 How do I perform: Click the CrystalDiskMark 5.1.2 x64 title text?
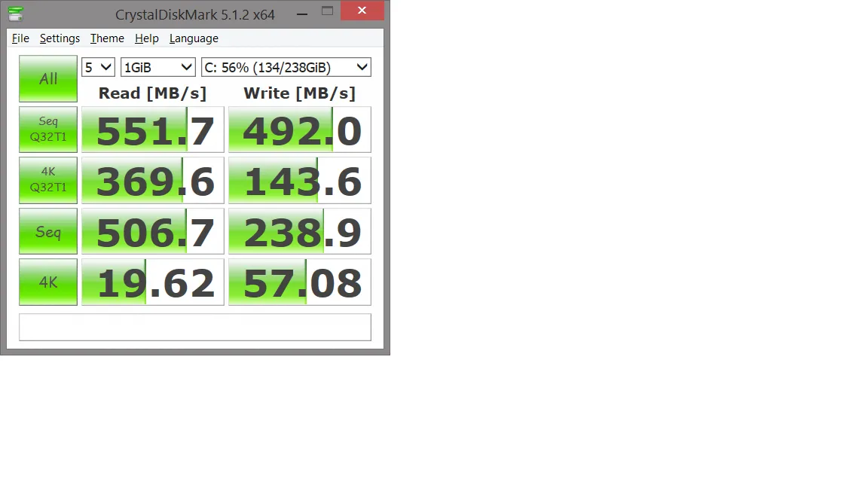tap(195, 15)
